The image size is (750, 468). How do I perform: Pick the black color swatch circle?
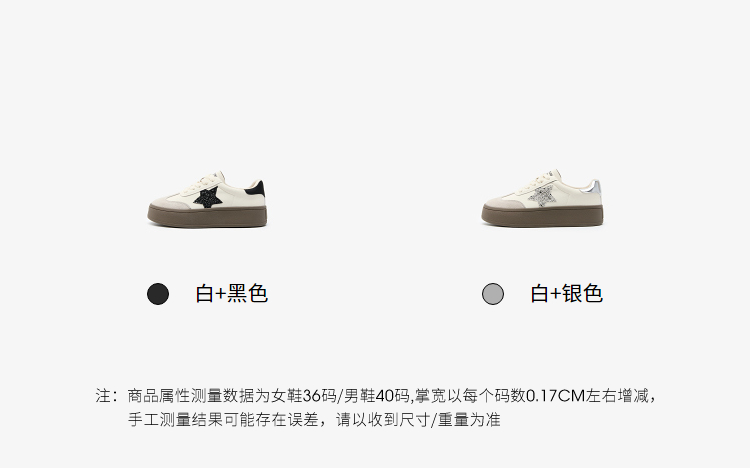tap(158, 294)
